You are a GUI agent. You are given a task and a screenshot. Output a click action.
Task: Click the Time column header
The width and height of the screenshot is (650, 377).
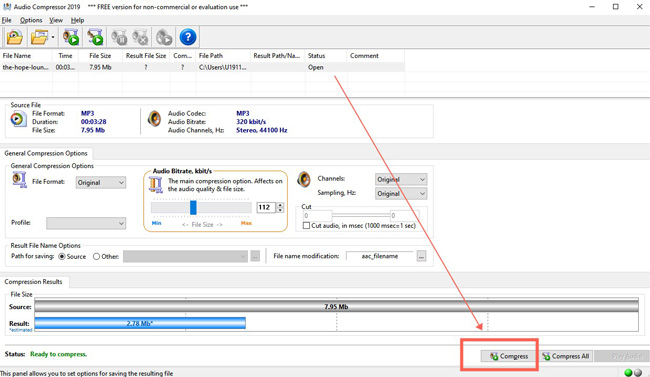point(65,56)
